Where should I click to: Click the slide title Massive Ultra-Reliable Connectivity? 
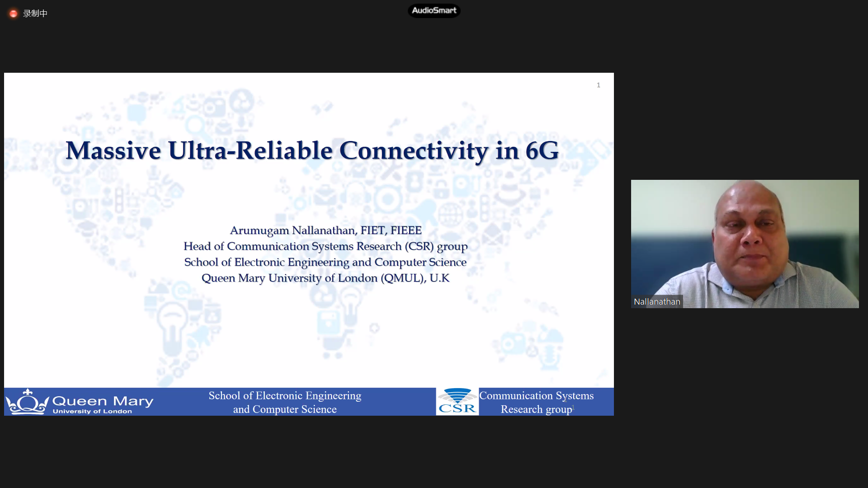pyautogui.click(x=312, y=150)
